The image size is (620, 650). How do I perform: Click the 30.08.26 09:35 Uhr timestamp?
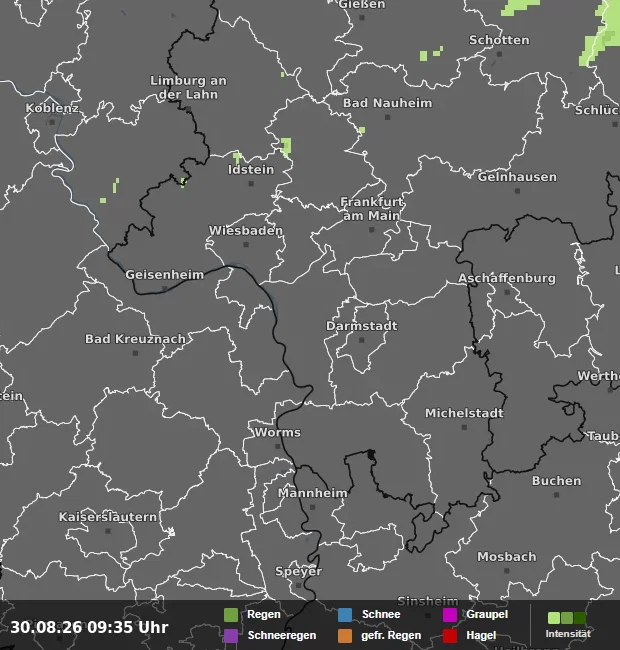pyautogui.click(x=90, y=627)
